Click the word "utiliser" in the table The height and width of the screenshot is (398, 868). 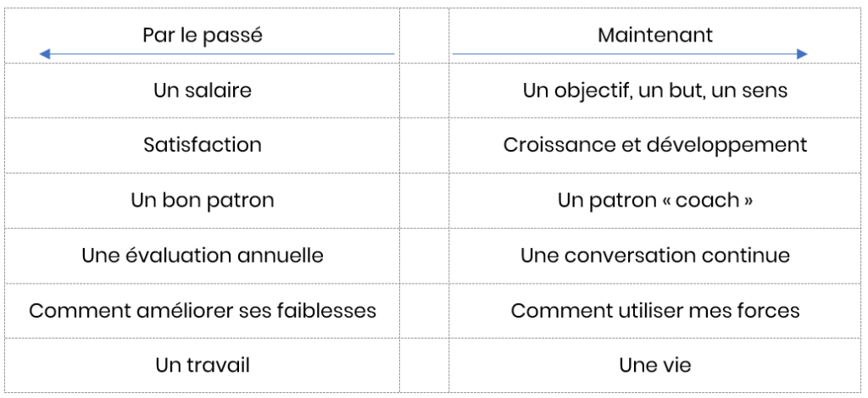click(643, 310)
